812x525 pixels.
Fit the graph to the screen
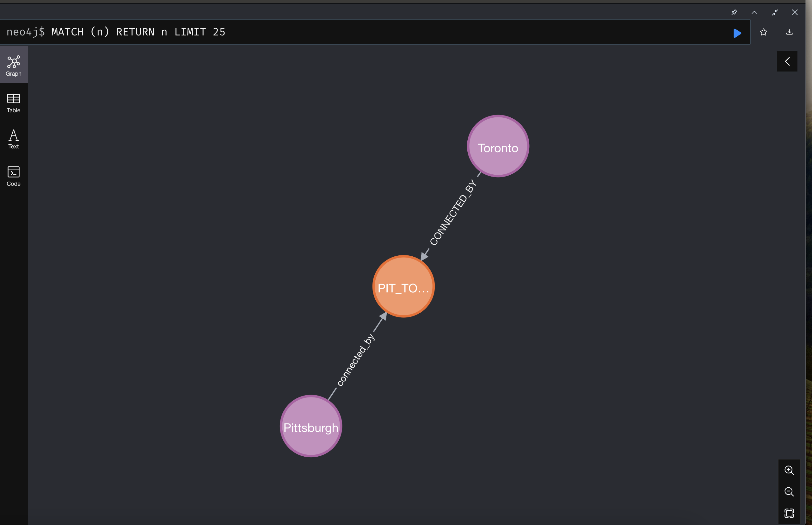[x=790, y=513]
